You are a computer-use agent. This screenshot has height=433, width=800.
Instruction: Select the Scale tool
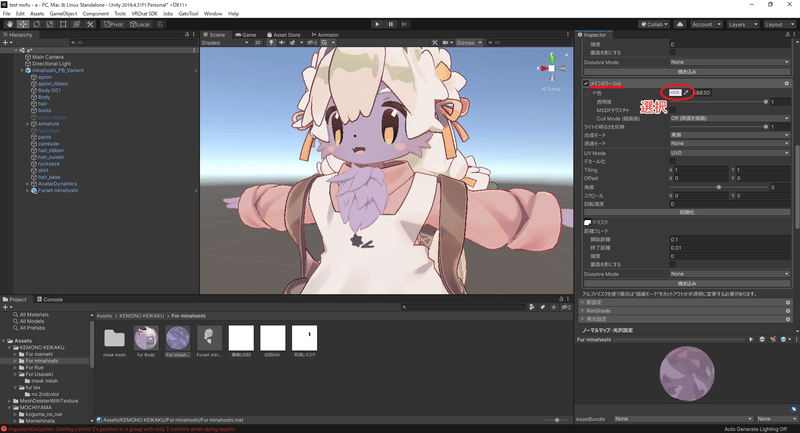(x=49, y=24)
